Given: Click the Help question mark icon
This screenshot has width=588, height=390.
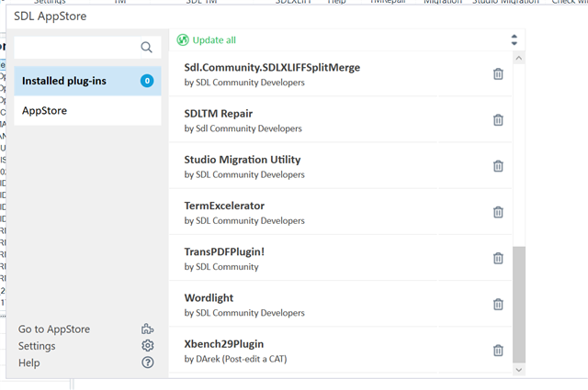Looking at the screenshot, I should [147, 362].
